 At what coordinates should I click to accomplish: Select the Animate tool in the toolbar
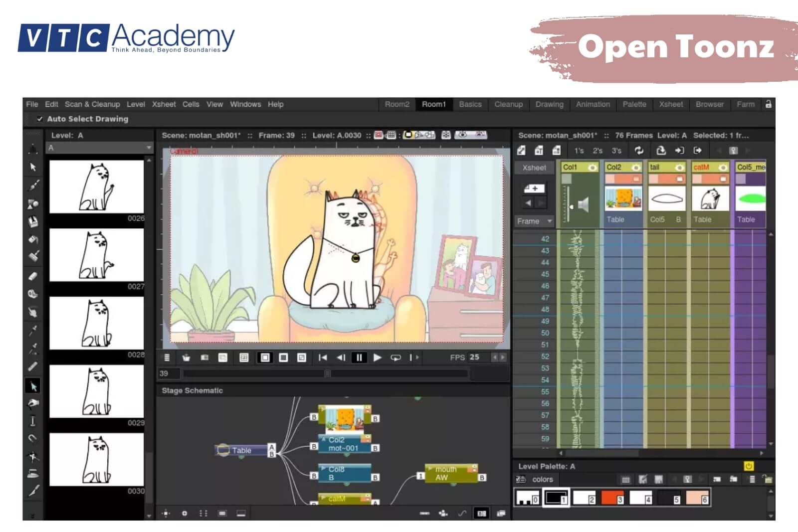[33, 150]
